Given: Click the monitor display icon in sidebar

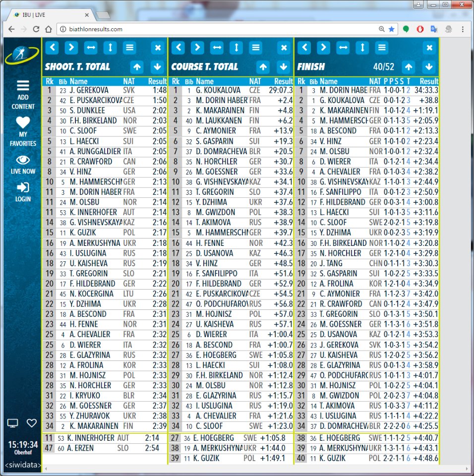Looking at the screenshot, I should 12,423.
